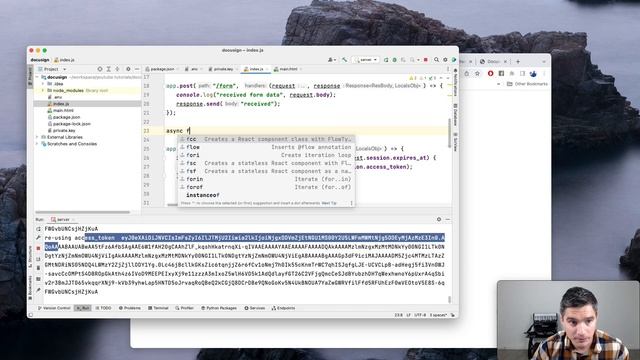640x360 pixels.
Task: Open Endpoints tool window
Action: point(283,308)
